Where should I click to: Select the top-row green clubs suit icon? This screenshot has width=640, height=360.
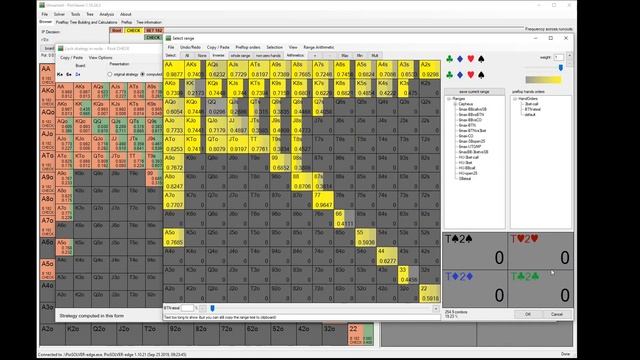pyautogui.click(x=449, y=59)
